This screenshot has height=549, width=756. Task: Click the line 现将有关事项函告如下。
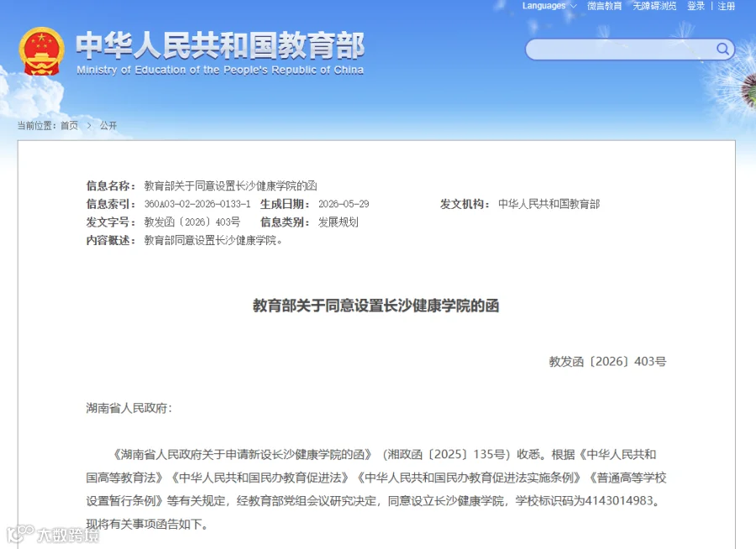point(147,524)
